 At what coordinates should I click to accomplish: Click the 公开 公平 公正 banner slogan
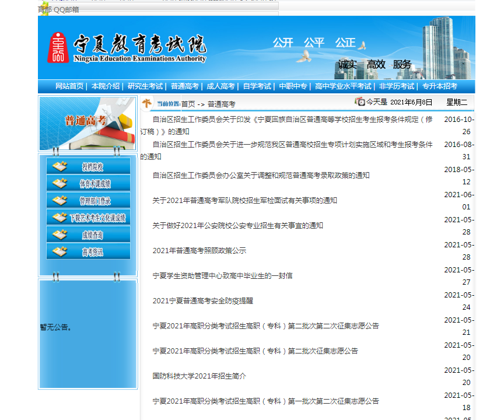pos(314,43)
